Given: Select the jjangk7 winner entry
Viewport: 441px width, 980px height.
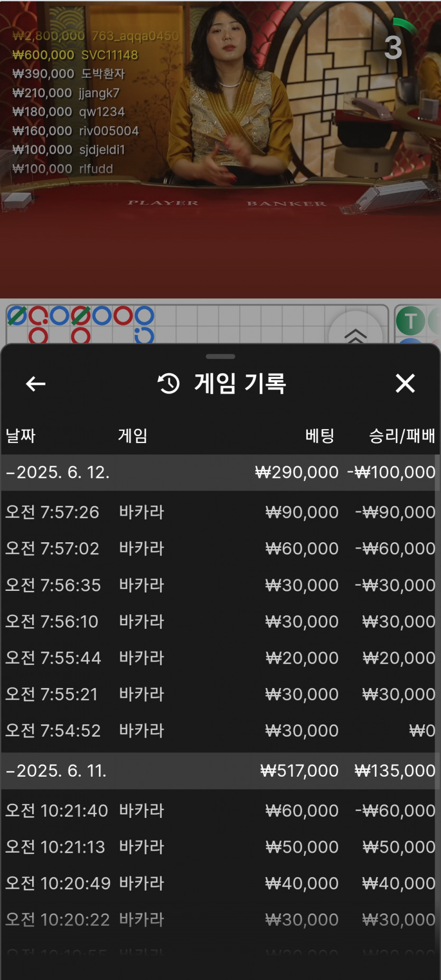Looking at the screenshot, I should coord(66,93).
